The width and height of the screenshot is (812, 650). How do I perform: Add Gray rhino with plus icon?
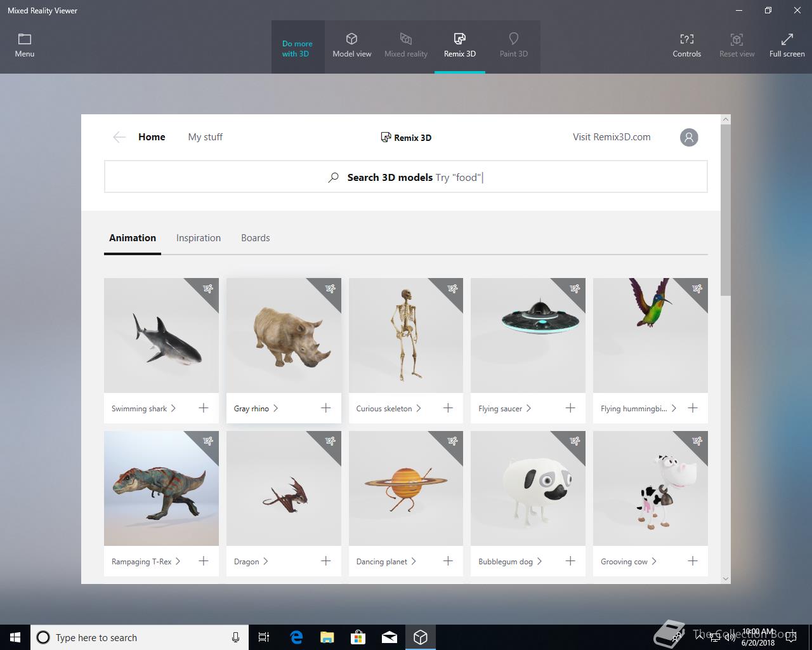pyautogui.click(x=326, y=408)
